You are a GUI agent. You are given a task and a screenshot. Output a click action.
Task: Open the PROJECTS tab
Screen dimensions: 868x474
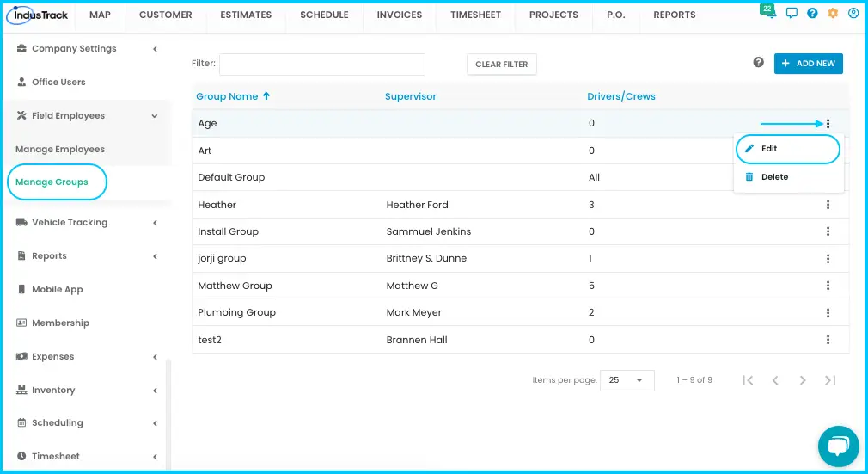pos(553,15)
